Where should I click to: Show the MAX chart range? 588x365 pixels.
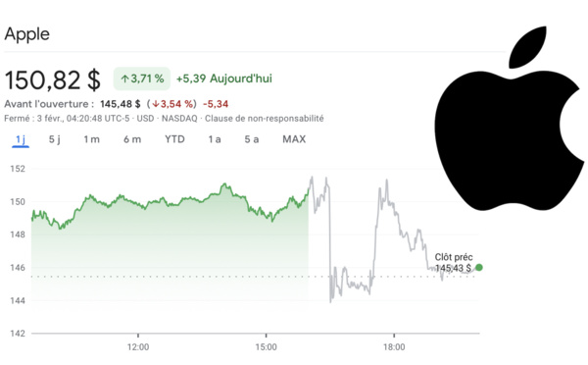click(294, 139)
